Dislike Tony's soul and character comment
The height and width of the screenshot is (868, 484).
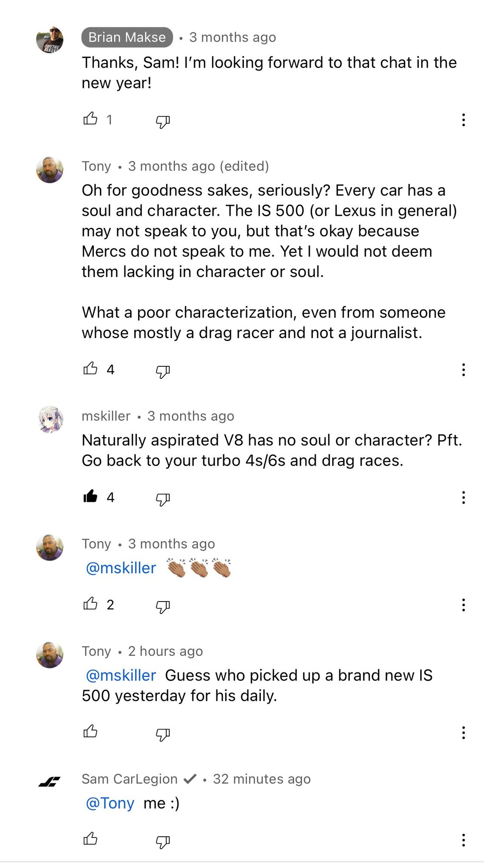click(163, 371)
